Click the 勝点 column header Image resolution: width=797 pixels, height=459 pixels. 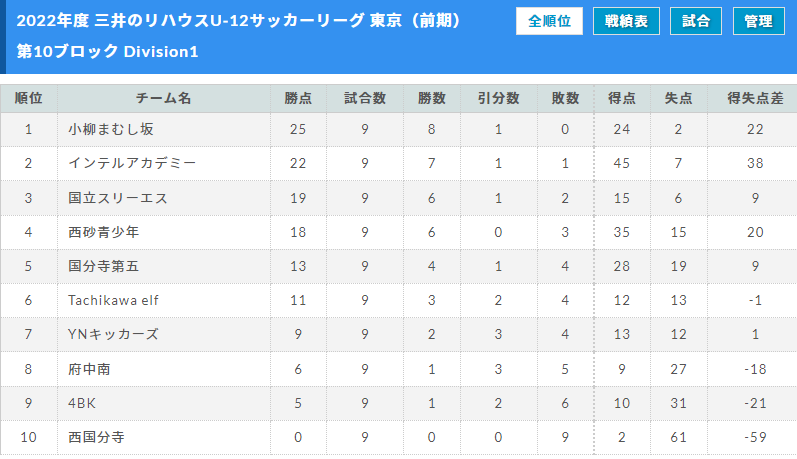click(x=298, y=98)
